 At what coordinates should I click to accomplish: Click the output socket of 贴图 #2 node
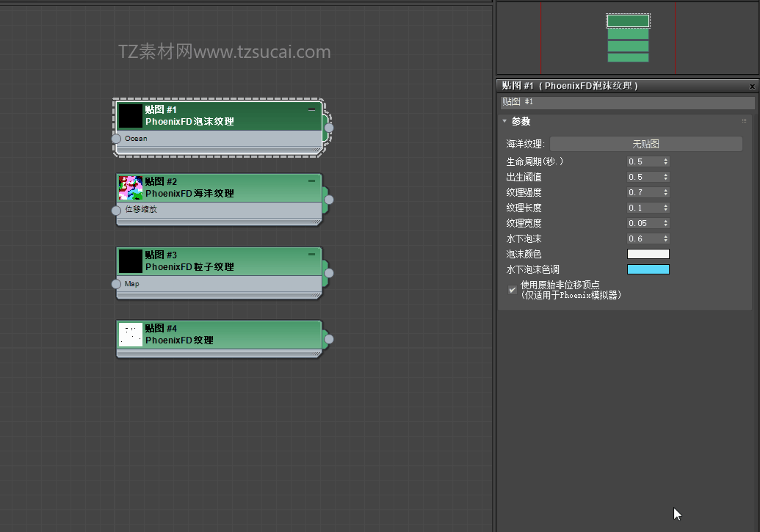click(x=329, y=200)
